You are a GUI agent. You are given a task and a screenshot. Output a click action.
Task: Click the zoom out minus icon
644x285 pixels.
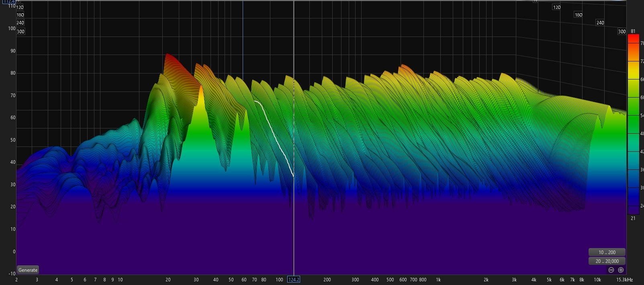(611, 270)
